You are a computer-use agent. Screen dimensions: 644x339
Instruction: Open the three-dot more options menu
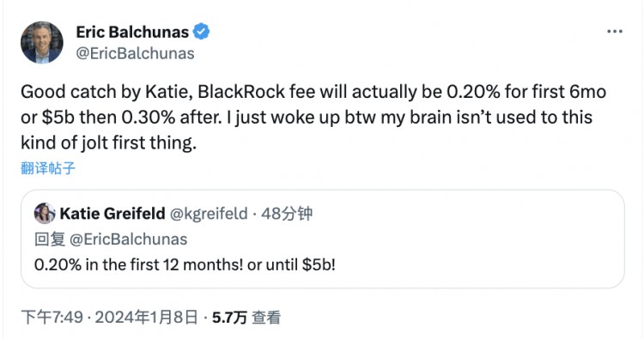click(615, 32)
